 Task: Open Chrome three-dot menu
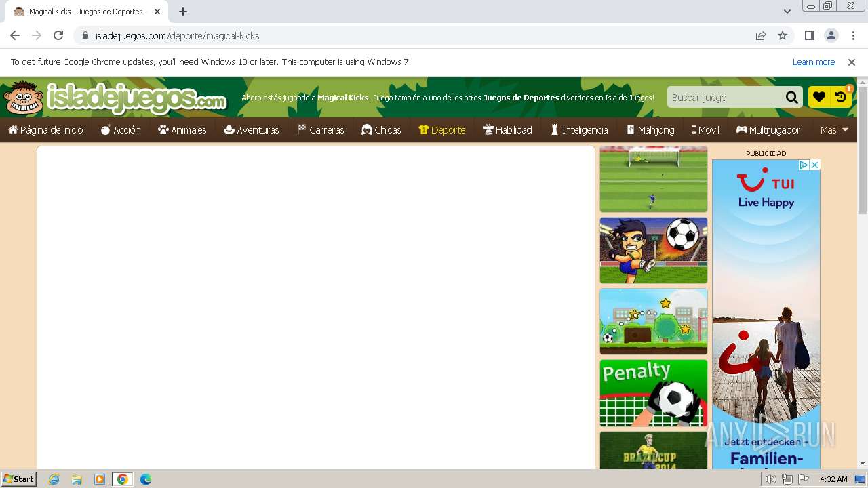[853, 35]
